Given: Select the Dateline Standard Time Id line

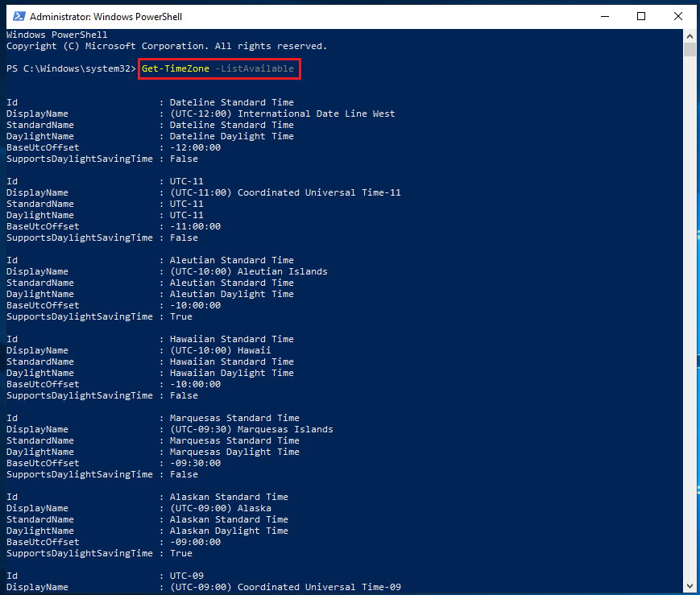Looking at the screenshot, I should 231,101.
